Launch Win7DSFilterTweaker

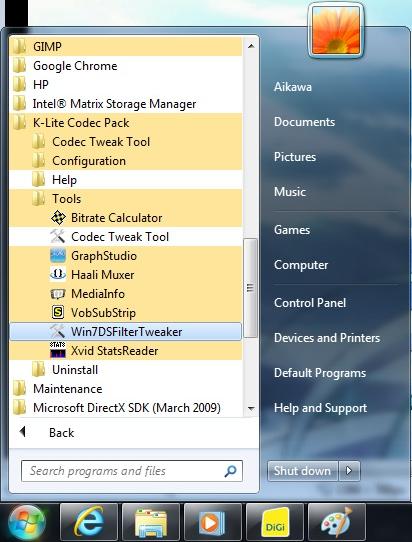click(126, 332)
